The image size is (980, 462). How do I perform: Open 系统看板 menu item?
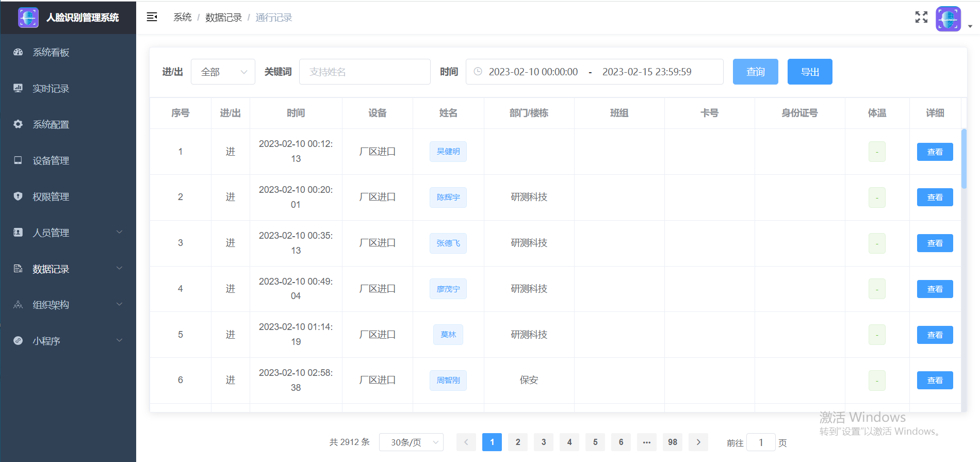click(x=68, y=52)
